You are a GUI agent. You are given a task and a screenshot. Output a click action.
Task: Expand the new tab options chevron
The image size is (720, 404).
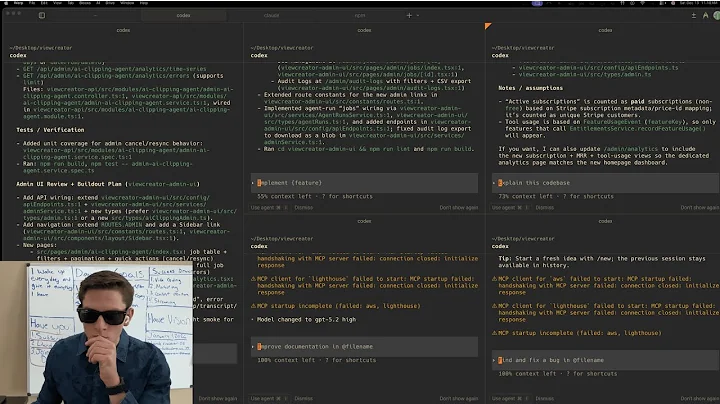coord(417,15)
